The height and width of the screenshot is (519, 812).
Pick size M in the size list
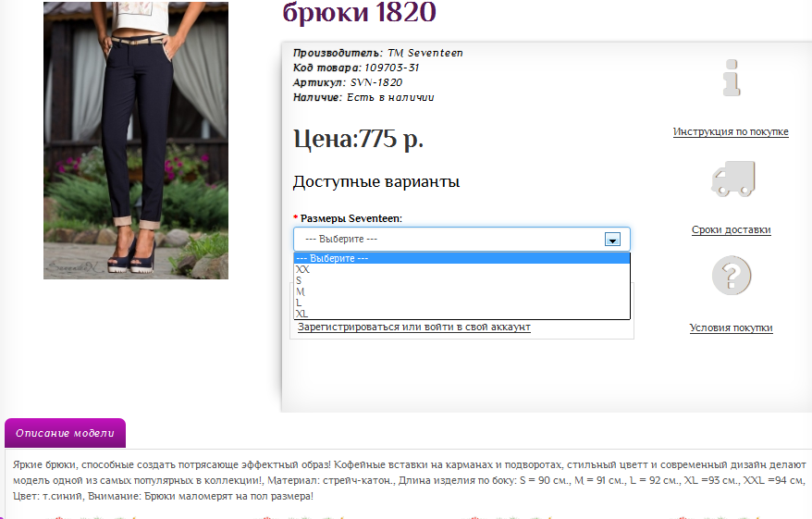pos(300,291)
